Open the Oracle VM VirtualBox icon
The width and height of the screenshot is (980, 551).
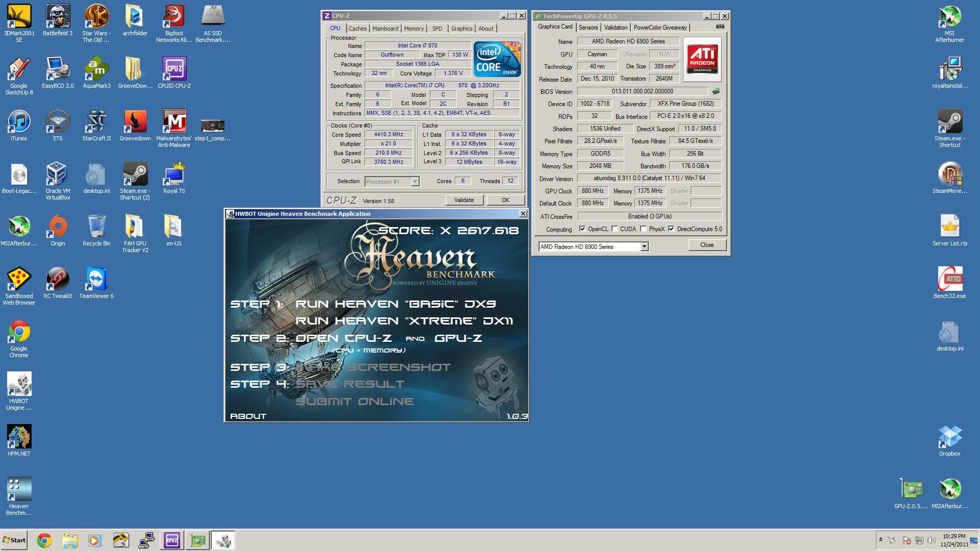[58, 181]
